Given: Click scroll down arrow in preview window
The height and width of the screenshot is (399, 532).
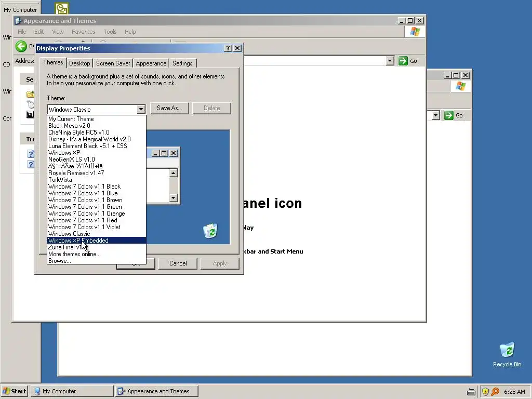Looking at the screenshot, I should pos(174,197).
